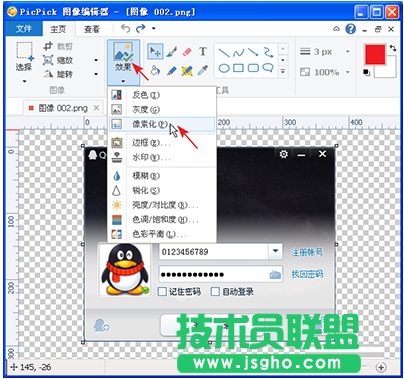Viewport: 404px width, 379px height.
Task: Select the pointer arrow tool
Action: tap(155, 52)
